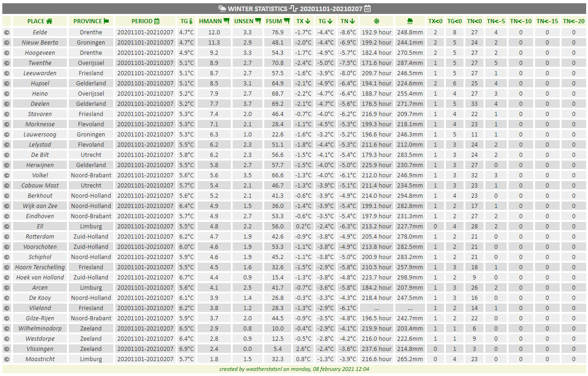Click the Hellmann value 12.0 for Eelde

214,32
